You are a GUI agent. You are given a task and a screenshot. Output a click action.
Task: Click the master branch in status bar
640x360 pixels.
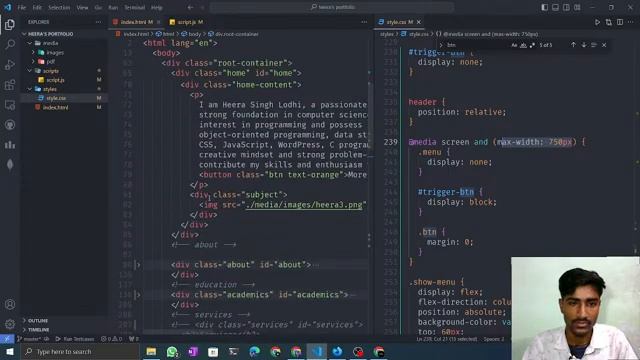point(29,339)
